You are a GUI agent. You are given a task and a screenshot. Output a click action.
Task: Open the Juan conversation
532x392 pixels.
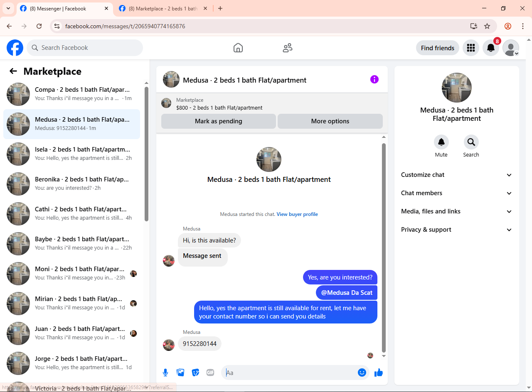pyautogui.click(x=71, y=333)
